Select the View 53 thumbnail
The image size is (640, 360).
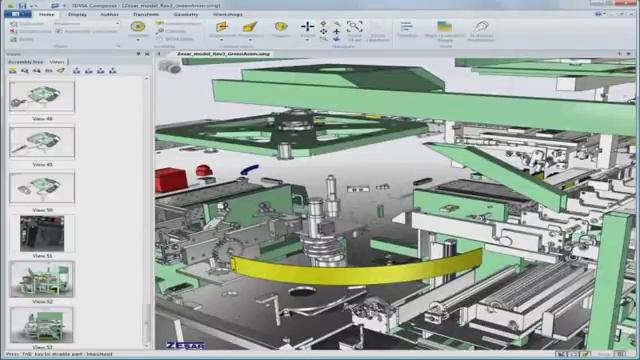42,325
